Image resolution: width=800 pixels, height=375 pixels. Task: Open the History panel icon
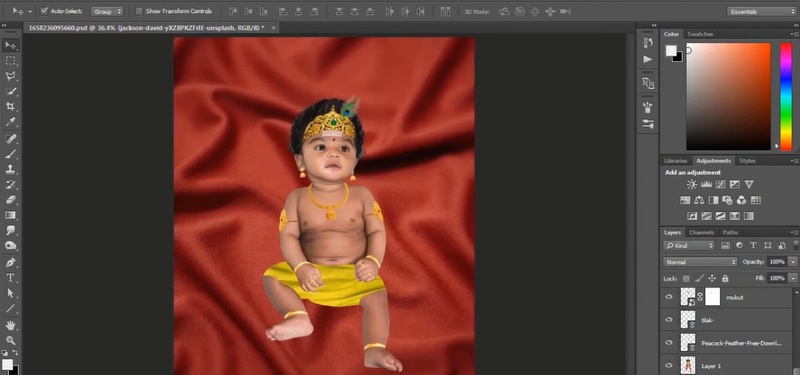[648, 43]
